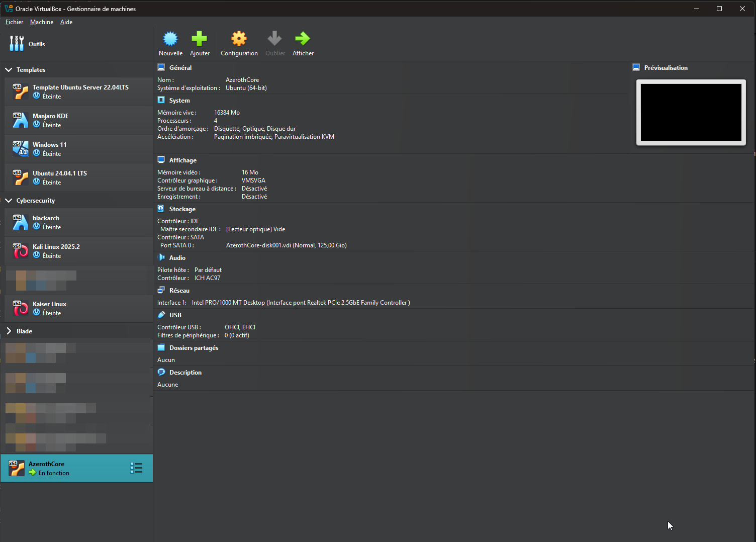This screenshot has height=542, width=756.
Task: Click the AzerothCore machine menu list icon
Action: point(136,468)
